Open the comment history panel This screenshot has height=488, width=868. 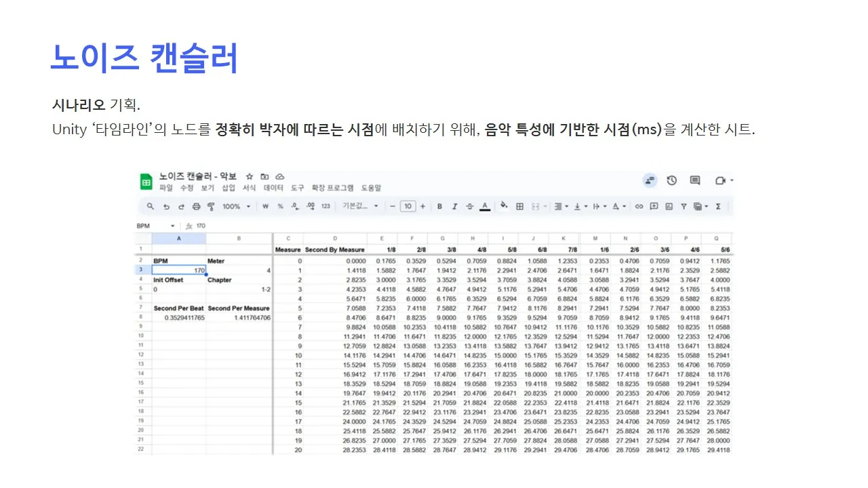tap(695, 180)
